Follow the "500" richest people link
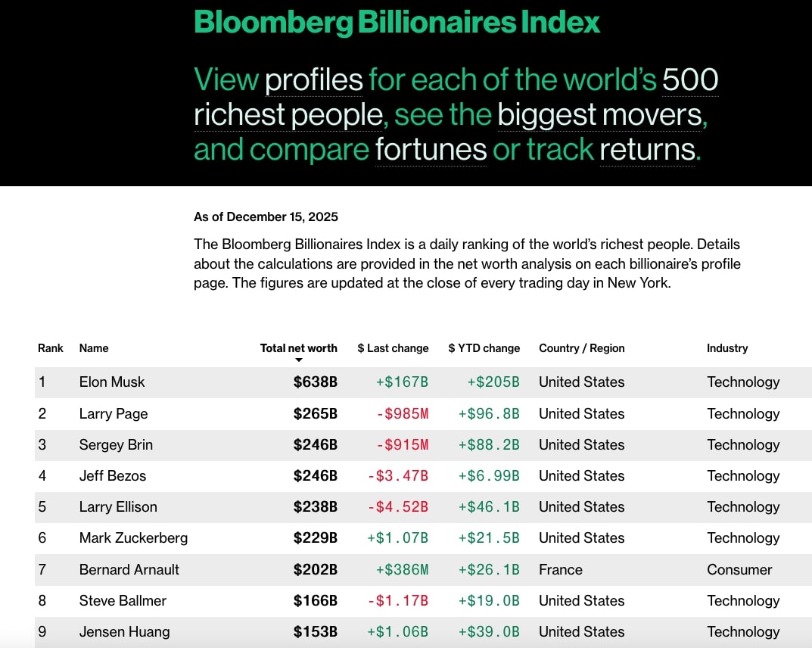Image resolution: width=812 pixels, height=648 pixels. click(690, 79)
